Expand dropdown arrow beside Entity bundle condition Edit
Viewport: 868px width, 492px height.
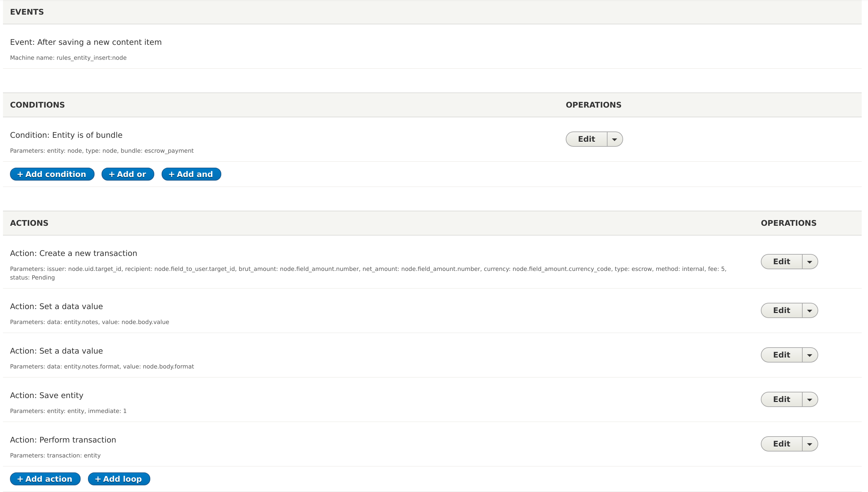pos(615,139)
